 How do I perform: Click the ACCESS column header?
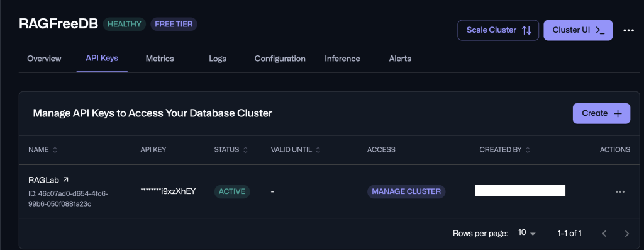click(381, 150)
